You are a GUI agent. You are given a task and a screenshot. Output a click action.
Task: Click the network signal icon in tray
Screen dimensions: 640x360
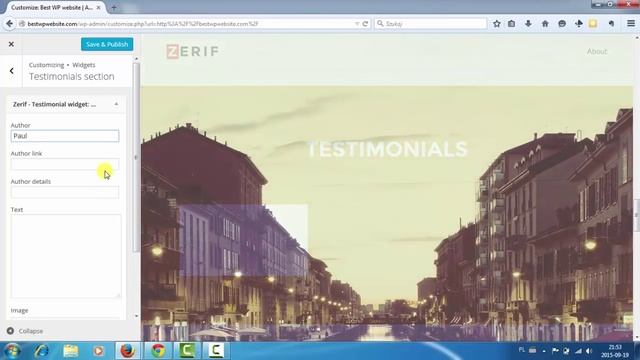tap(578, 351)
